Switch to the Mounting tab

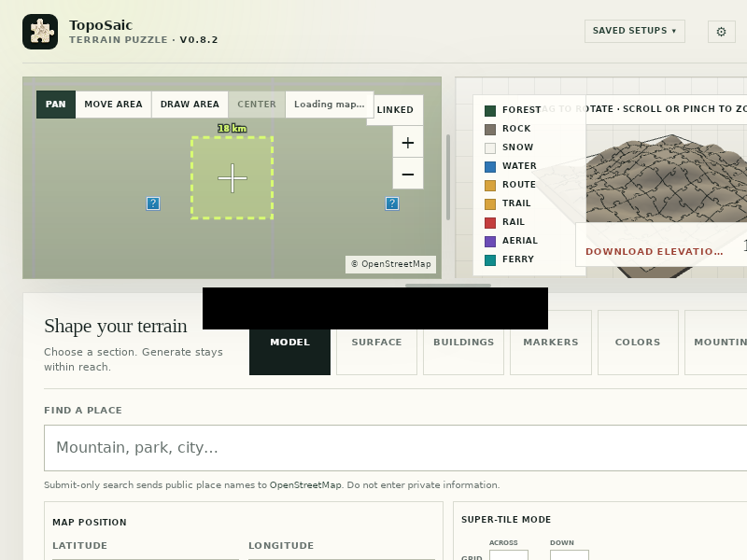[x=716, y=343]
